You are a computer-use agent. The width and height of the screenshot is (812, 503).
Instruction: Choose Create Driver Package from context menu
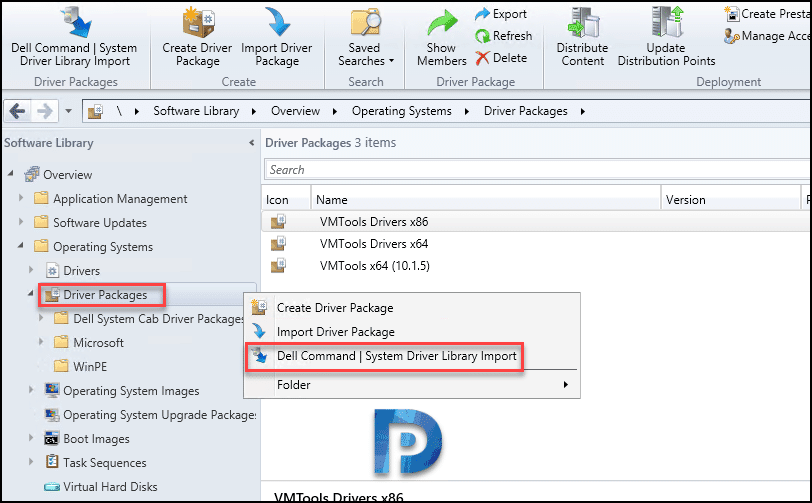[412, 308]
